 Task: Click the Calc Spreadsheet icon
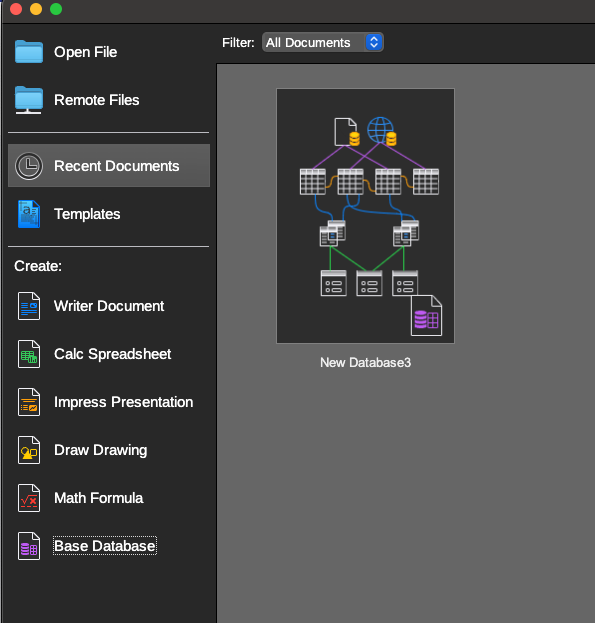pyautogui.click(x=29, y=354)
